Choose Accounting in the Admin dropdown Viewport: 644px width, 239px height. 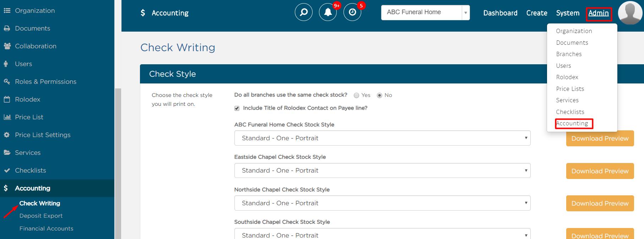(572, 123)
